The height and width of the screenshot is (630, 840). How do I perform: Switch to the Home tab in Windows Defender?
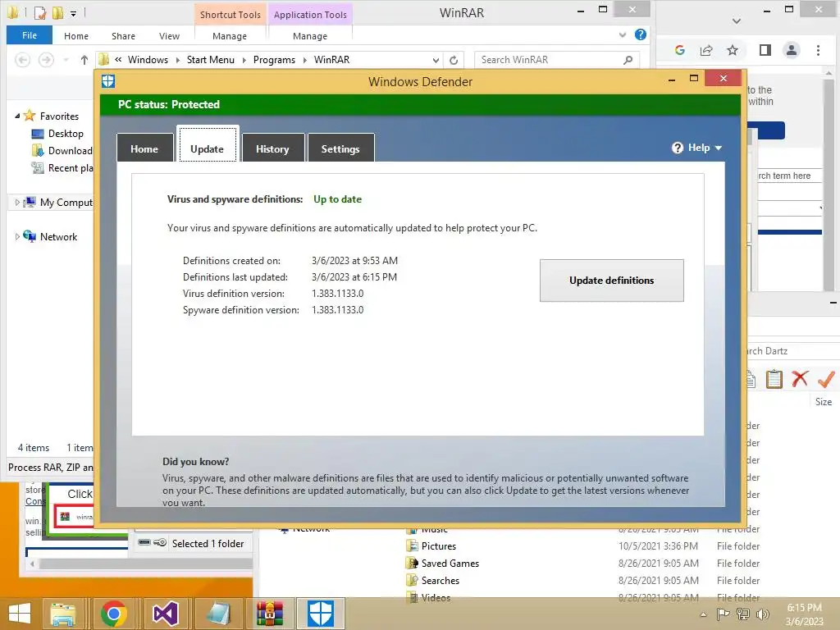pos(144,148)
